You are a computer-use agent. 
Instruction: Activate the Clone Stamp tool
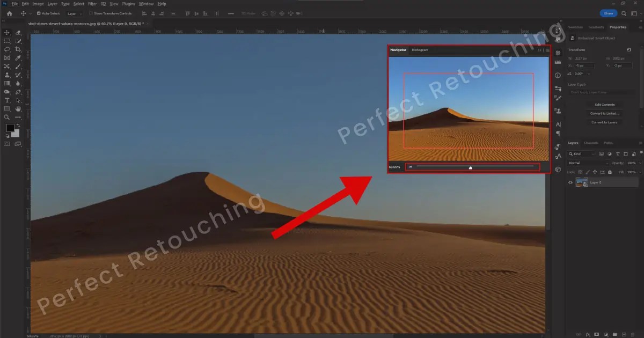(7, 75)
